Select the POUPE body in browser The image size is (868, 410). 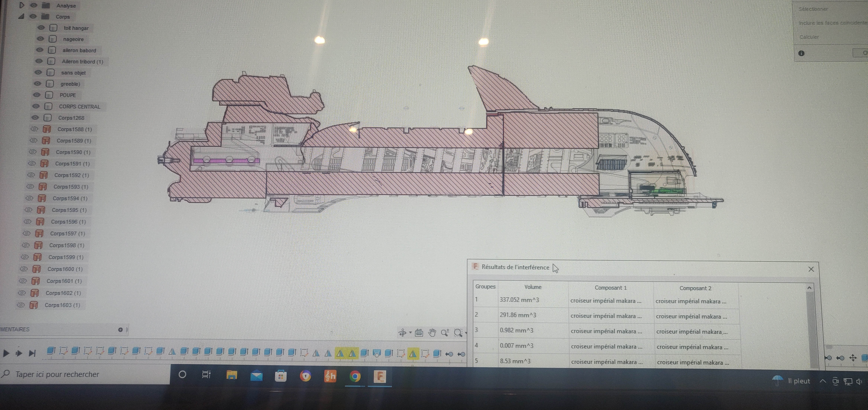tap(68, 95)
